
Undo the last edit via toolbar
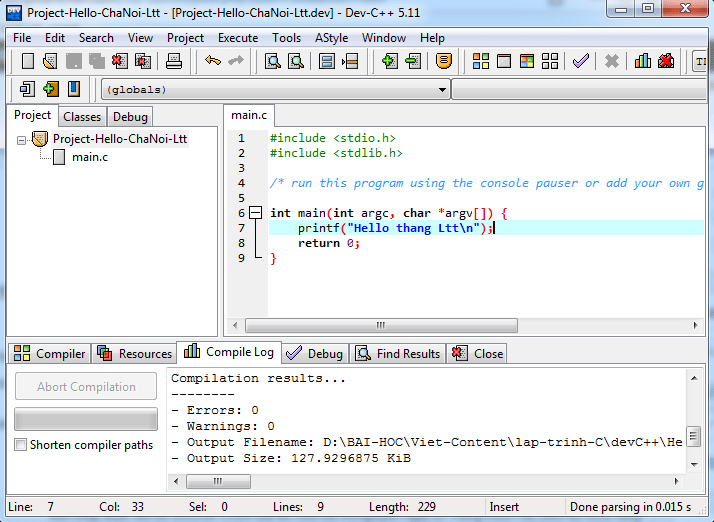tap(213, 61)
